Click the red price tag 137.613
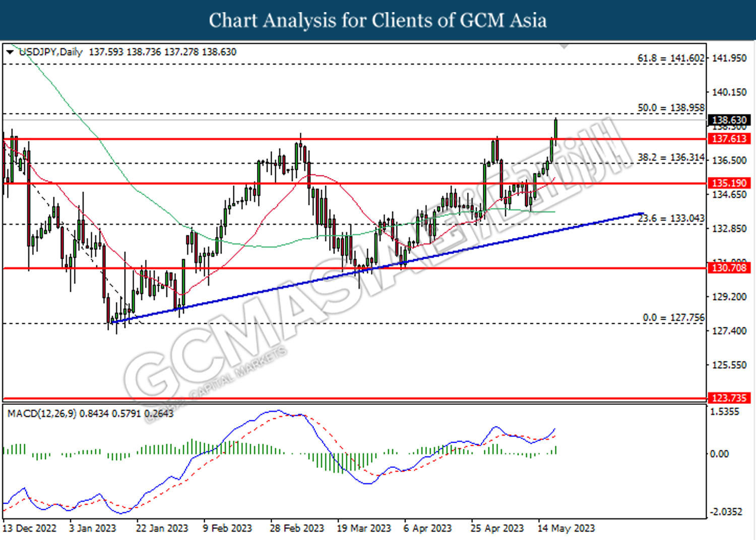 729,139
